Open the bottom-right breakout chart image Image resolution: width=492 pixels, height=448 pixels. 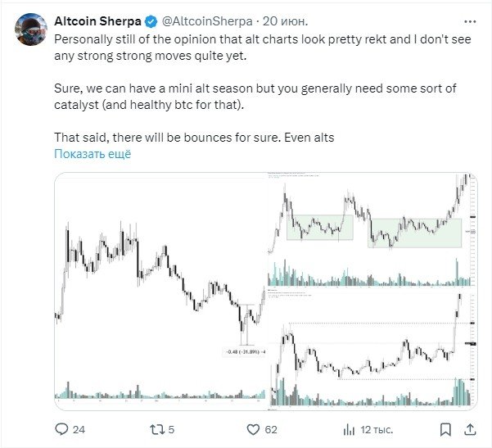coord(372,349)
